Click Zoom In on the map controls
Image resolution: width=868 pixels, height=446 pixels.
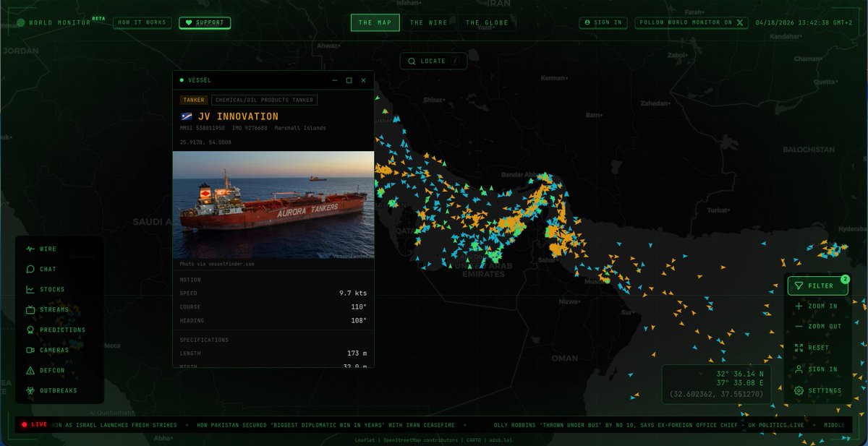[x=817, y=306]
